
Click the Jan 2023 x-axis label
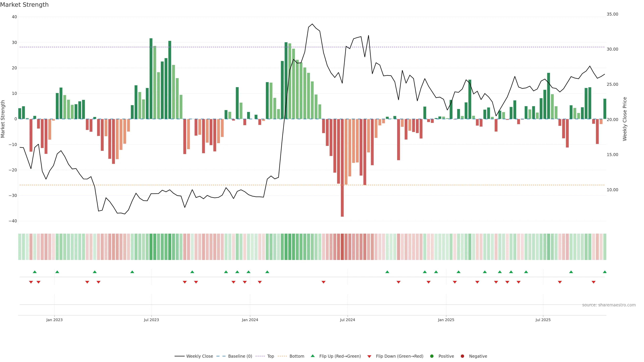(54, 320)
